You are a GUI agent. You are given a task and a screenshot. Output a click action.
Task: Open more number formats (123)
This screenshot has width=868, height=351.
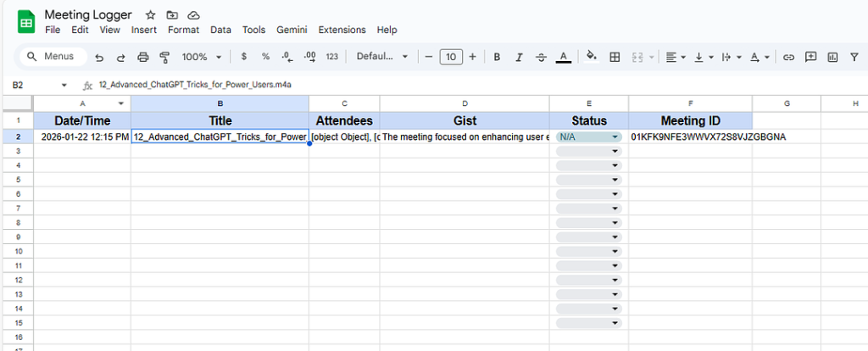click(x=331, y=57)
